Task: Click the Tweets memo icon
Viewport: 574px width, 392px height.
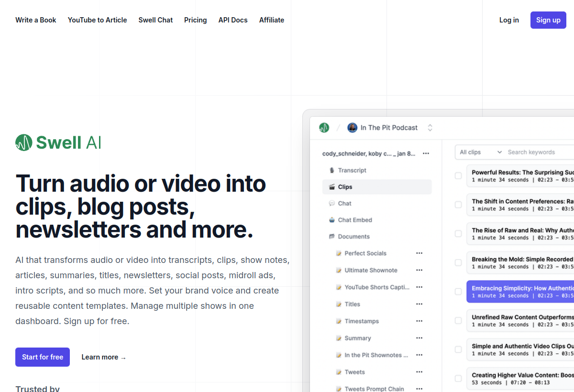Action: 339,372
